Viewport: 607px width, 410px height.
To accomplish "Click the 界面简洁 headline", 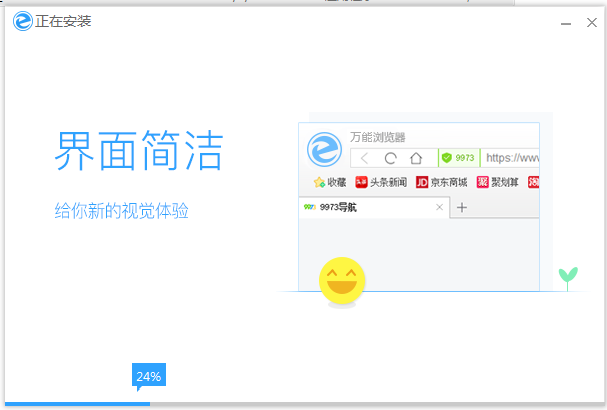I will pyautogui.click(x=139, y=151).
